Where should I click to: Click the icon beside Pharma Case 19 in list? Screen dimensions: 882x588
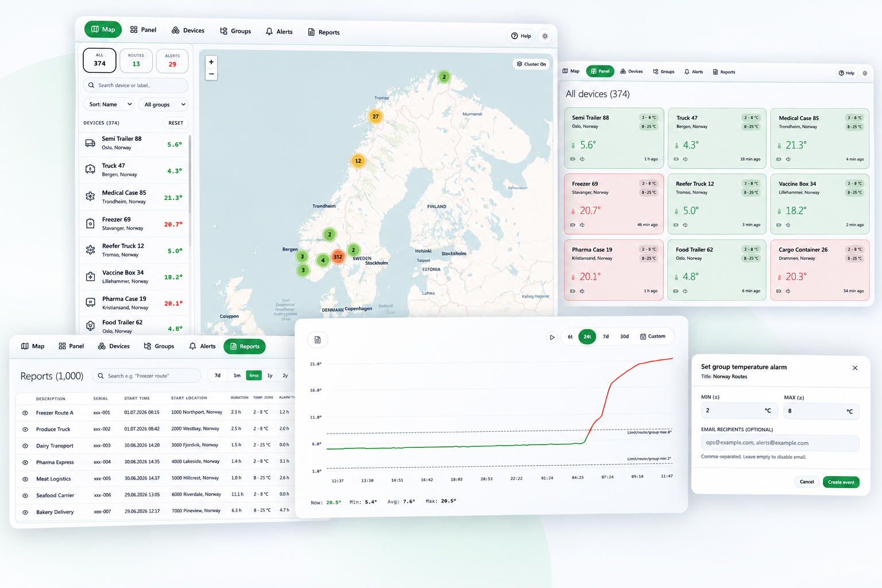90,302
